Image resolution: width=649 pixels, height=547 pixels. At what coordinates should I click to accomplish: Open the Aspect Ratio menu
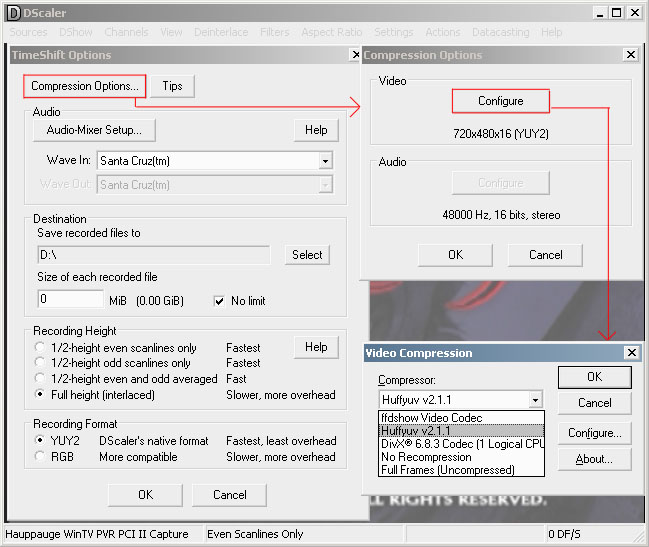tap(332, 32)
